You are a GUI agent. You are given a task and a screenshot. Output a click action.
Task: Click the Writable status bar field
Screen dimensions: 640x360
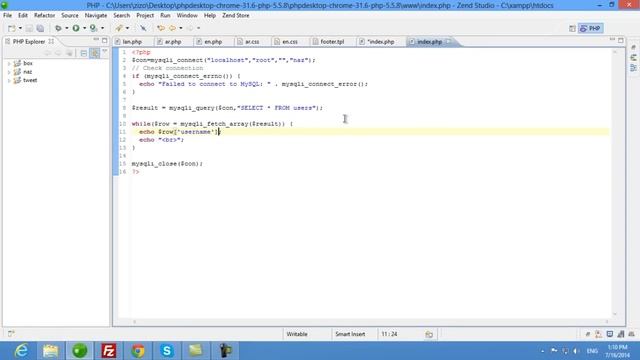297,334
